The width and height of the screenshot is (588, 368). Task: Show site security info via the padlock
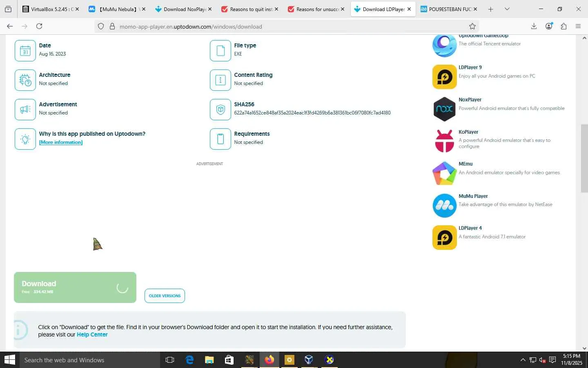(112, 27)
